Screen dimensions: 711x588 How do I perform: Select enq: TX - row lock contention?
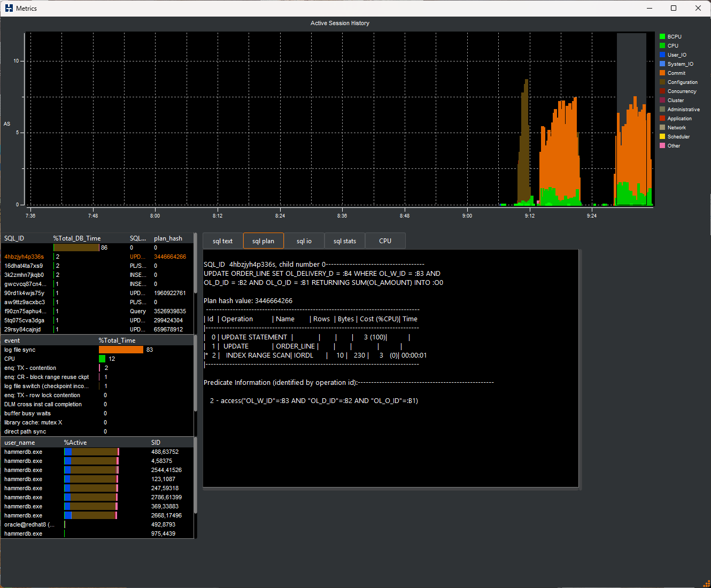97,395
